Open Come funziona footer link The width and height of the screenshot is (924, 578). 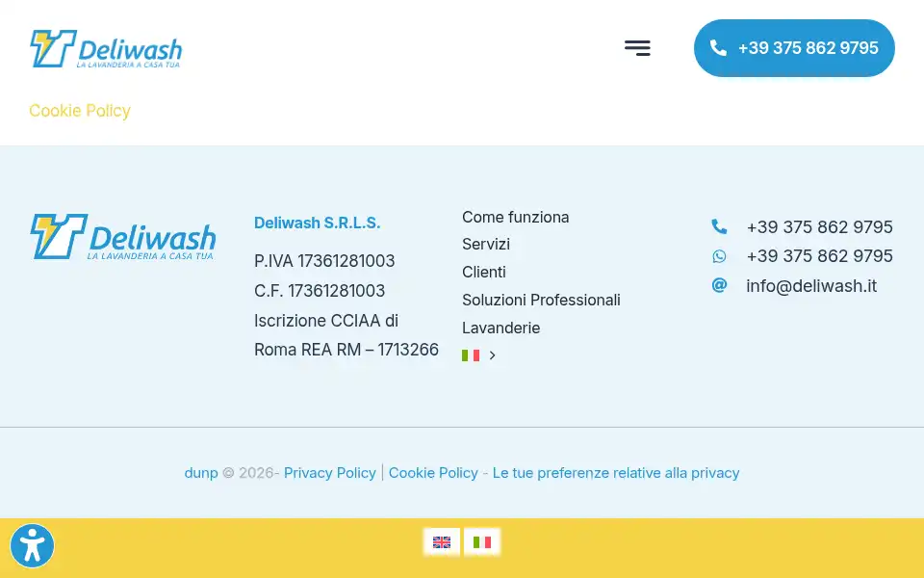tap(515, 217)
